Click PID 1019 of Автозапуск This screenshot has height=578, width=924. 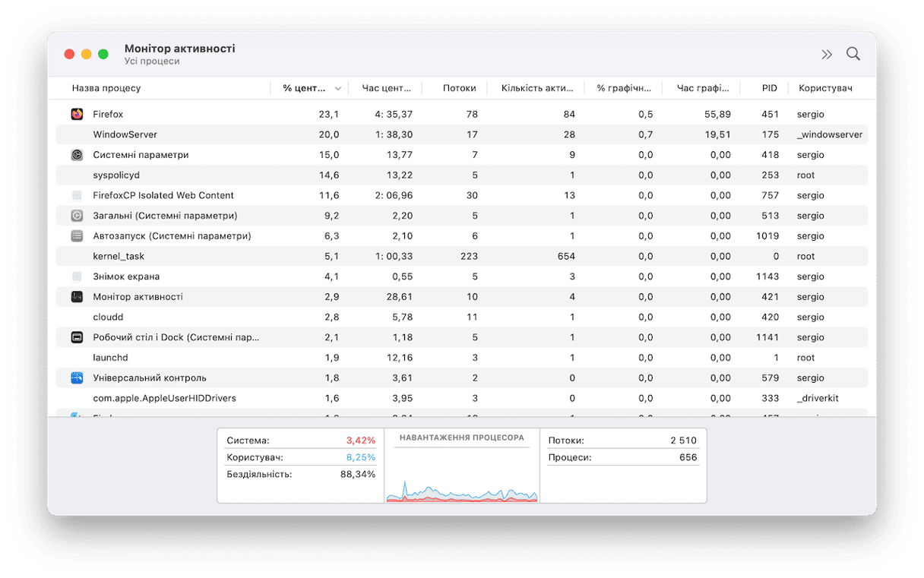pos(767,236)
